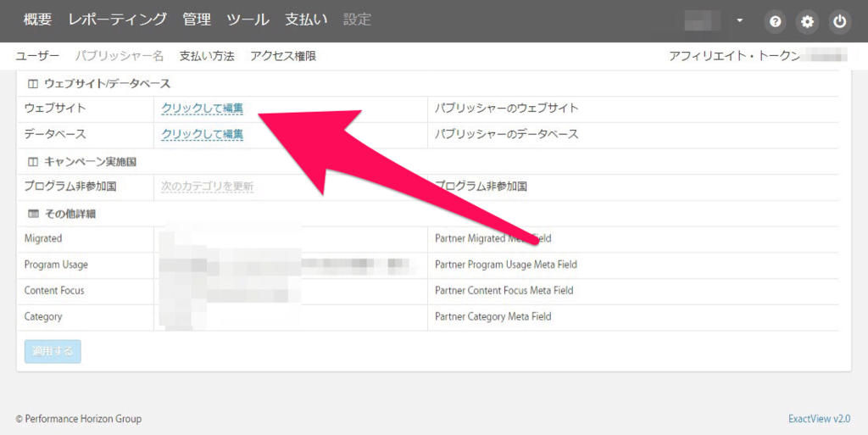Click the アフィリエイト・トークン label

coord(735,56)
